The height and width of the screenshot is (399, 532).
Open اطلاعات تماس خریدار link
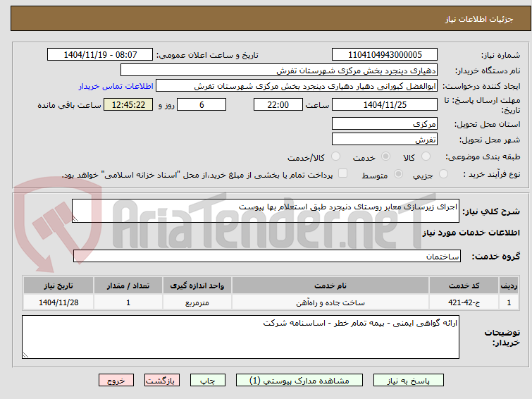tap(116, 86)
